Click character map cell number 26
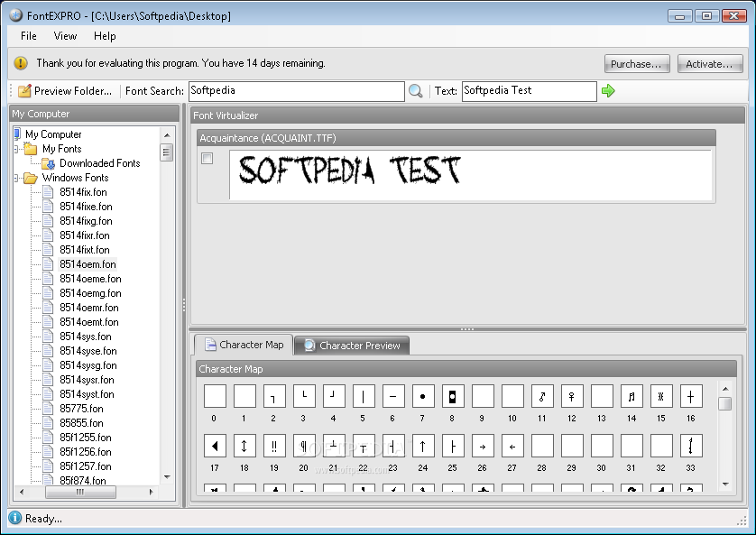Viewport: 756px width, 535px height. pos(483,446)
